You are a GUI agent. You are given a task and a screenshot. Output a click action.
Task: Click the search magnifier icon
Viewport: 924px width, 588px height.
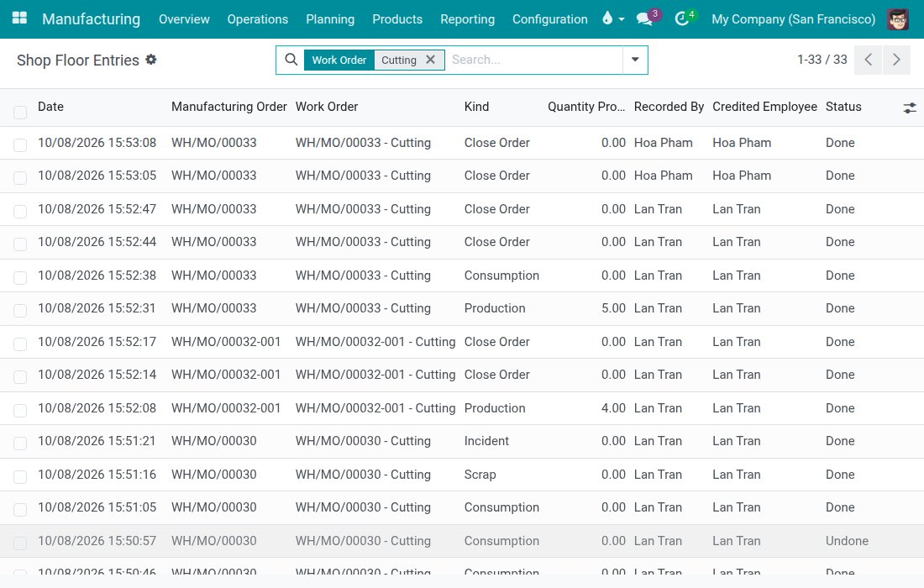coord(291,60)
